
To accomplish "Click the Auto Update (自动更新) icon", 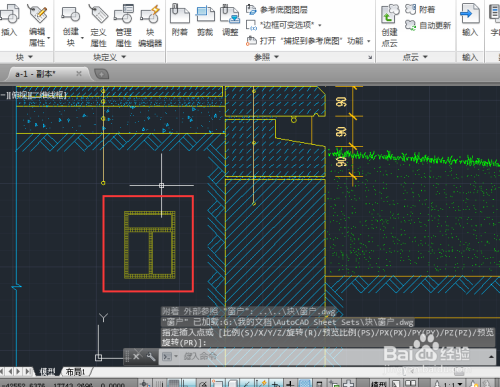I will pos(410,25).
